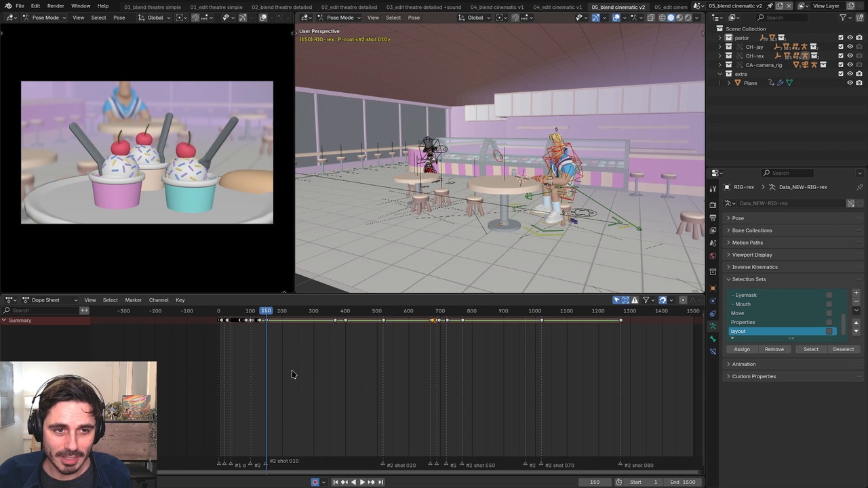This screenshot has height=488, width=868.
Task: Open the File menu
Action: click(x=20, y=6)
